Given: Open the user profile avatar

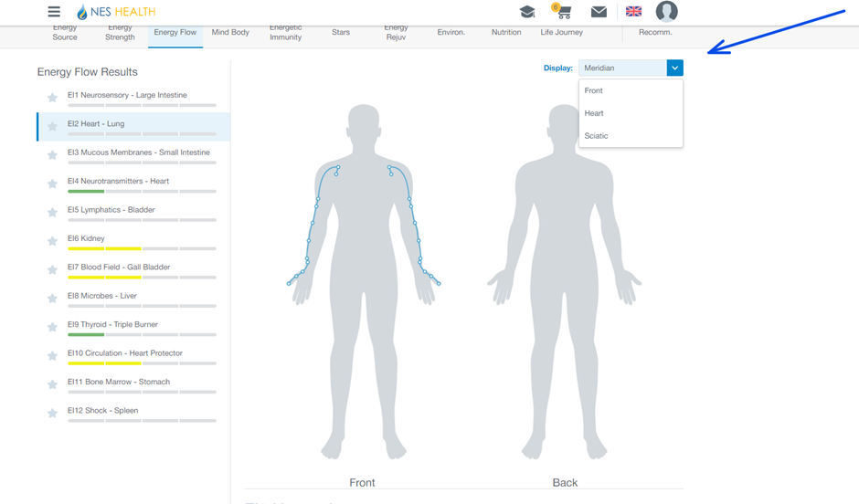Looking at the screenshot, I should pos(666,12).
